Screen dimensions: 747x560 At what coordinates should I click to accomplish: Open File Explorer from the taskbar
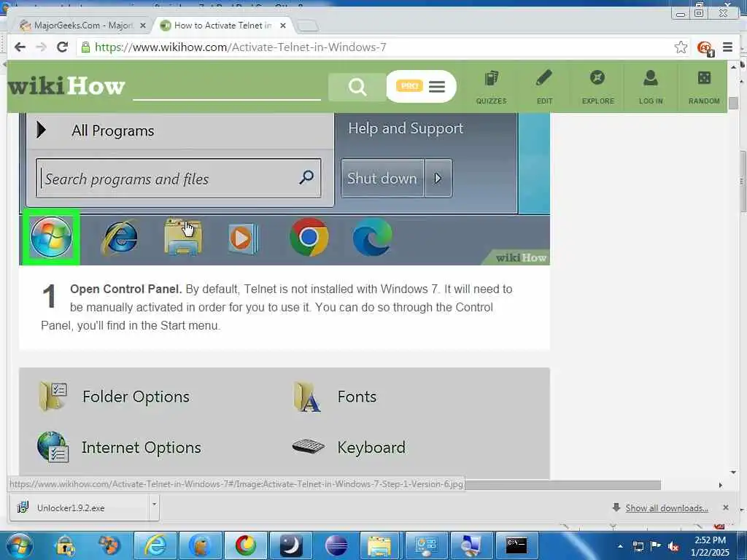click(x=379, y=545)
